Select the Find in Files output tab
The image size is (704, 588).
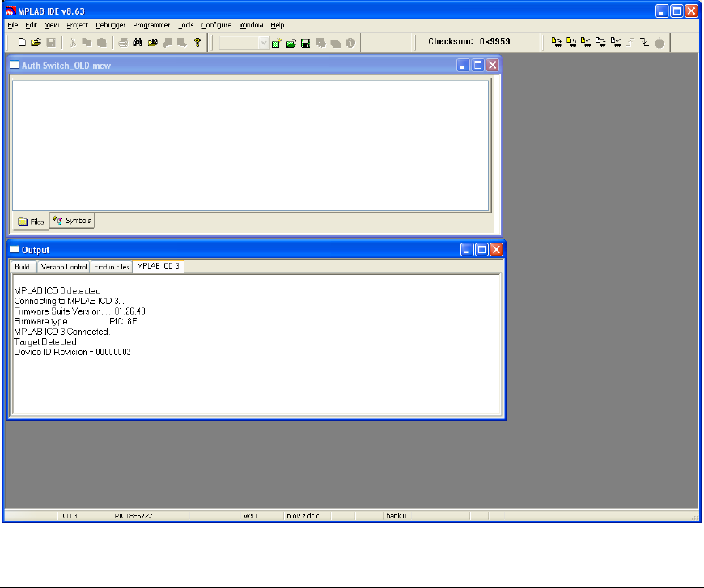(112, 267)
